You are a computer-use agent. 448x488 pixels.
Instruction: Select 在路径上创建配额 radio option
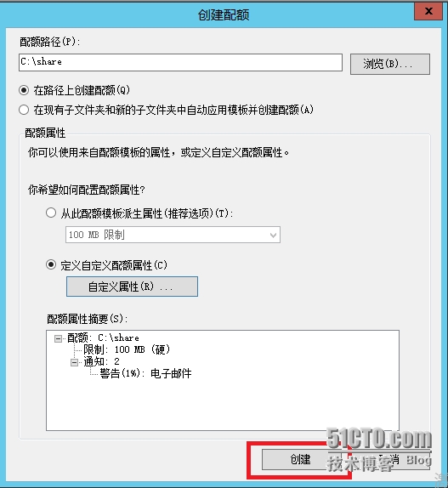point(24,90)
